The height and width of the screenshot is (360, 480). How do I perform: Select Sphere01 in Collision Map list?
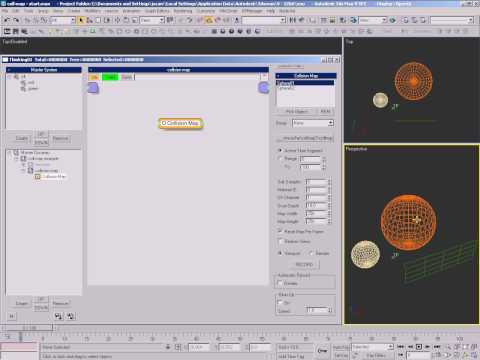point(305,83)
